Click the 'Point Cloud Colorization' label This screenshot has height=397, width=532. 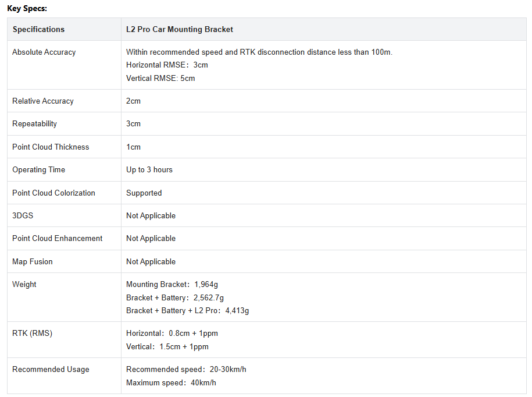point(53,193)
